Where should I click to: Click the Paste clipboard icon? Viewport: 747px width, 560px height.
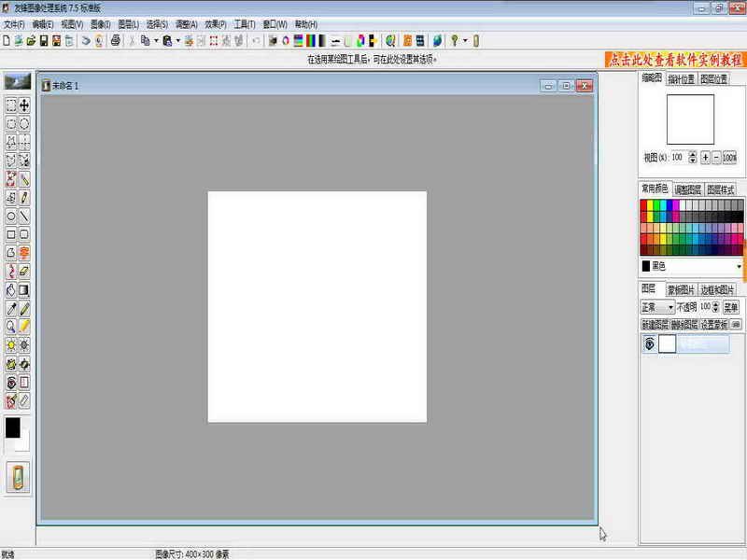(167, 41)
